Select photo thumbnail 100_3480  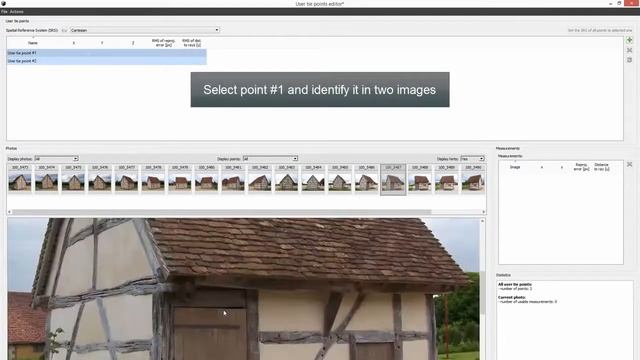pos(207,179)
